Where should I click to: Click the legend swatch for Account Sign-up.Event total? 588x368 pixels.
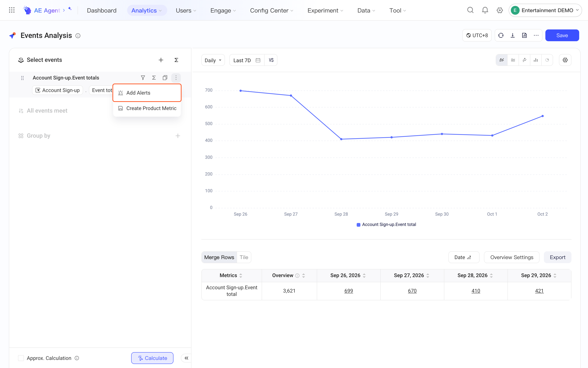click(358, 225)
